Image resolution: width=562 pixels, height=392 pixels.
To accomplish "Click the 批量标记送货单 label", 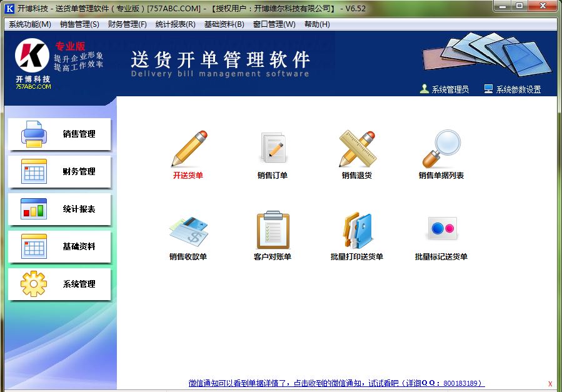I will 441,256.
